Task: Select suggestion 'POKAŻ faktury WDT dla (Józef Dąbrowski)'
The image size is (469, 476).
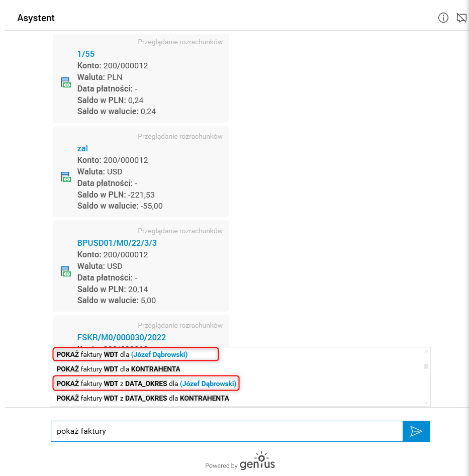Action: [x=122, y=354]
